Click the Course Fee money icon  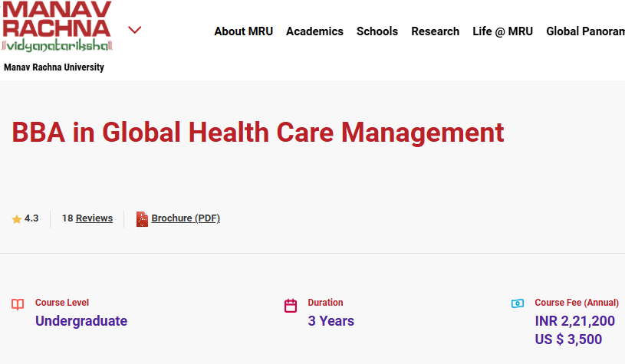pyautogui.click(x=518, y=303)
